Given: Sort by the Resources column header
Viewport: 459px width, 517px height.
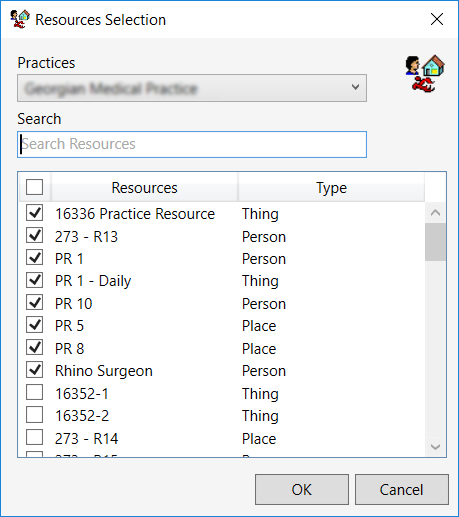Looking at the screenshot, I should (x=144, y=187).
